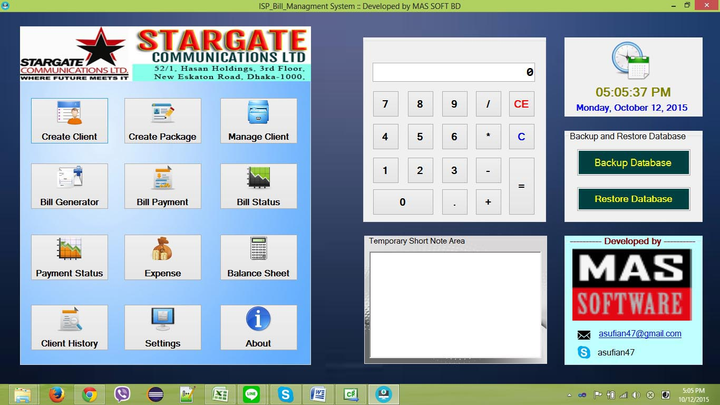Click the clock and calendar icon
Screen dimensions: 720x405
[x=630, y=61]
